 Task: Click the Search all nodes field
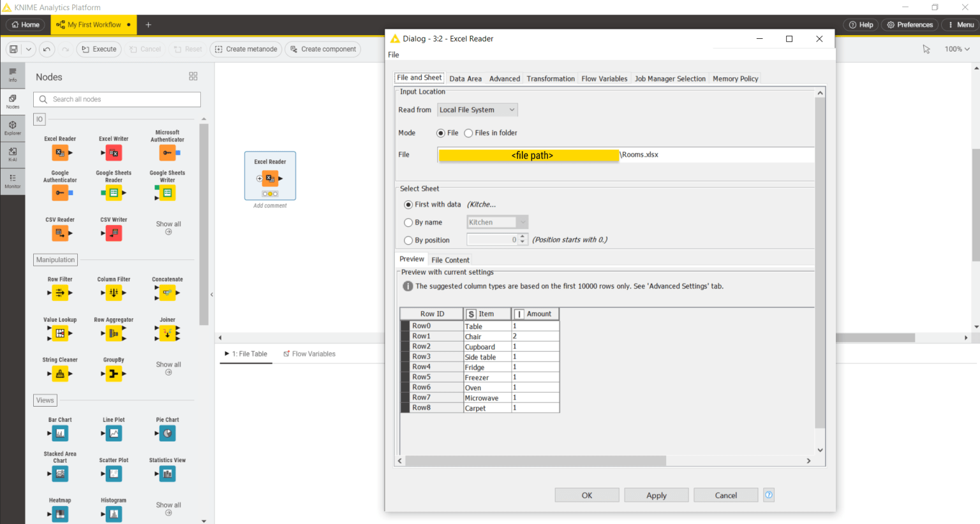[117, 99]
